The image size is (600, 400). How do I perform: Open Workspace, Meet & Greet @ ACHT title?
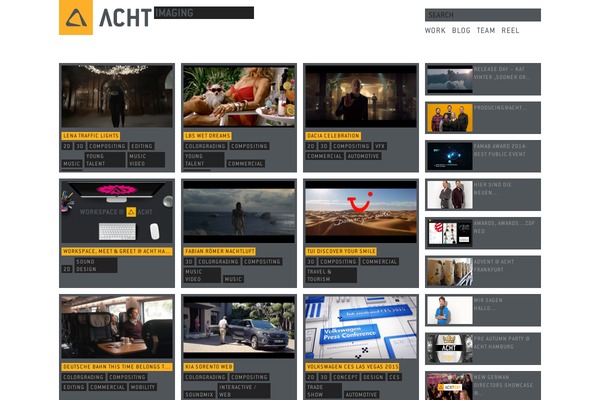point(117,251)
